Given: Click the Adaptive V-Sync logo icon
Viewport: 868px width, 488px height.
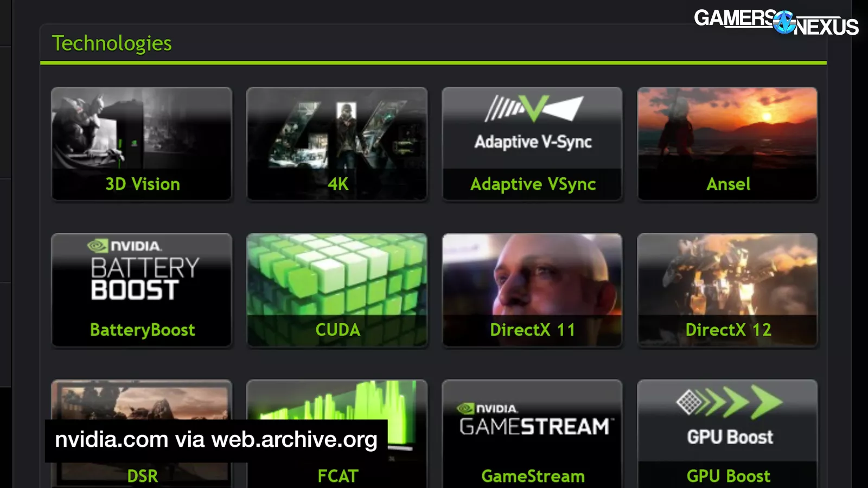Looking at the screenshot, I should 533,108.
